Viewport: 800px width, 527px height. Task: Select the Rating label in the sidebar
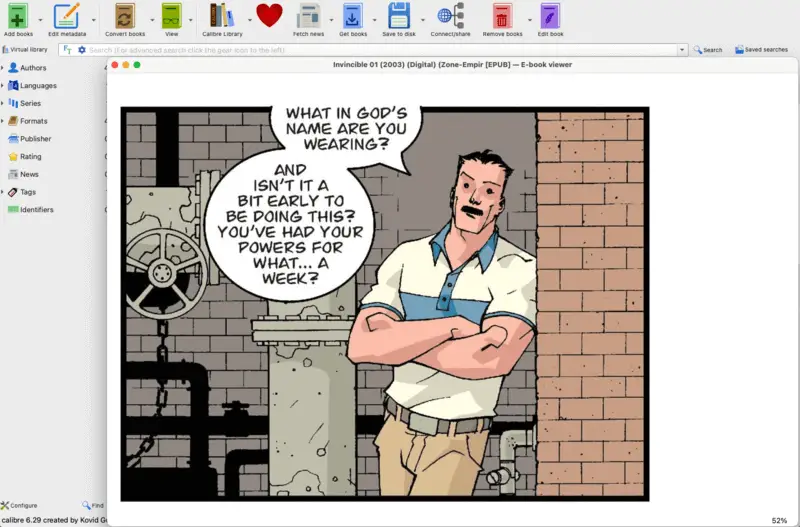(x=31, y=157)
